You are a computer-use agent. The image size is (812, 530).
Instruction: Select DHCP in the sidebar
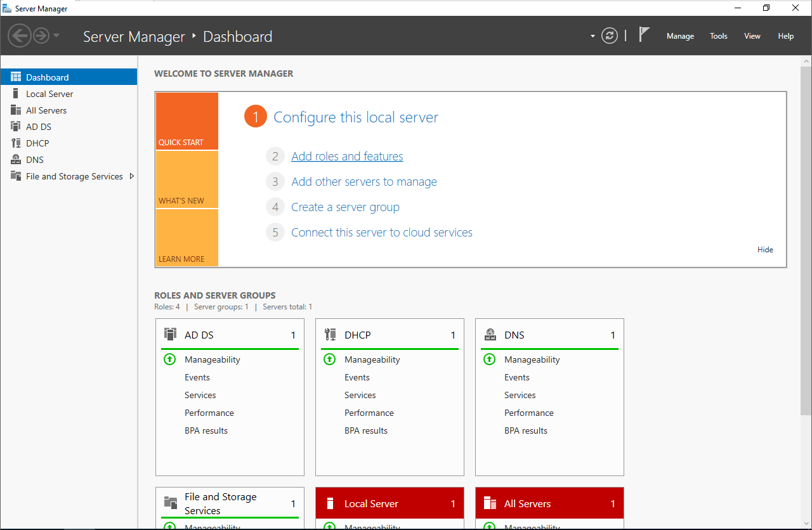click(x=69, y=143)
